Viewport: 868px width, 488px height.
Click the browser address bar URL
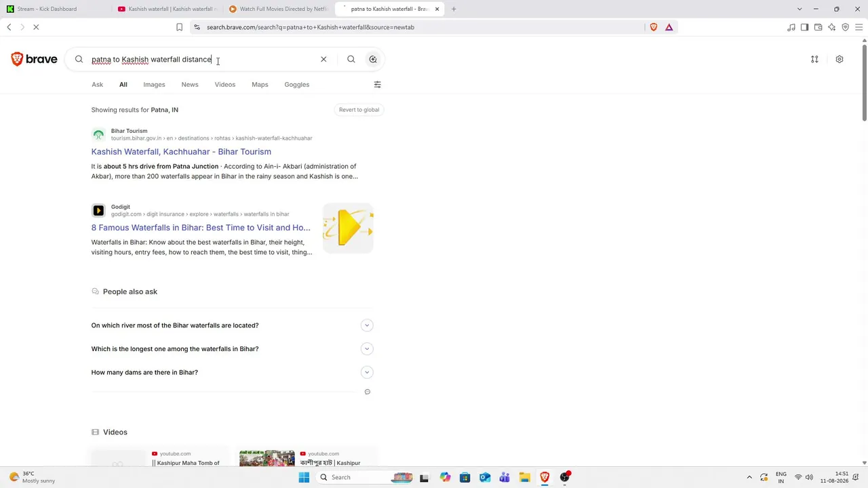point(311,27)
